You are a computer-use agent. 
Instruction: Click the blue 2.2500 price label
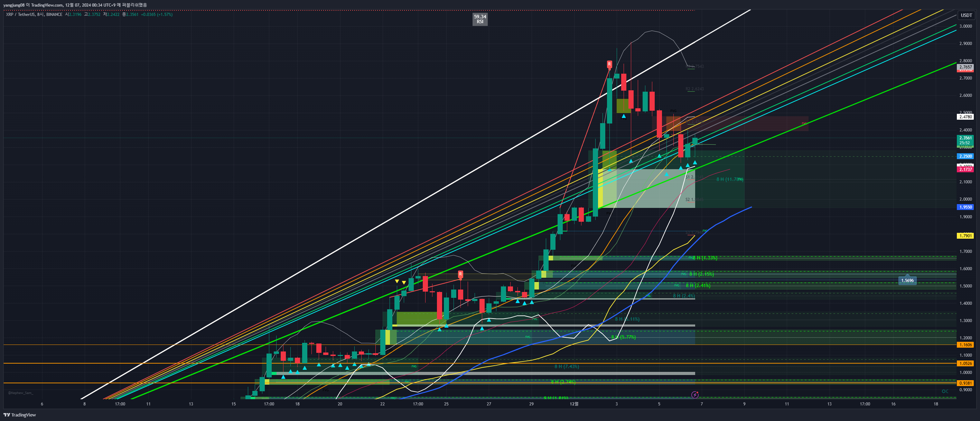point(965,156)
